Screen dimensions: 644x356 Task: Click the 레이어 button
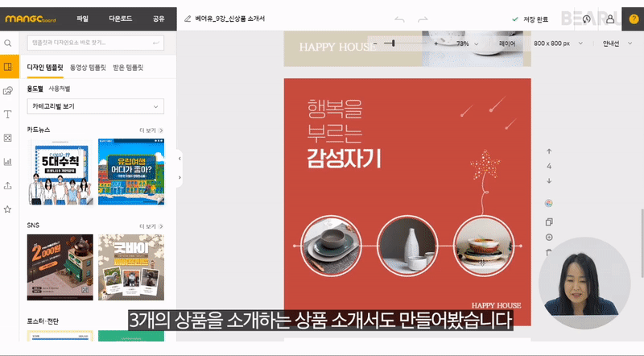pos(507,43)
